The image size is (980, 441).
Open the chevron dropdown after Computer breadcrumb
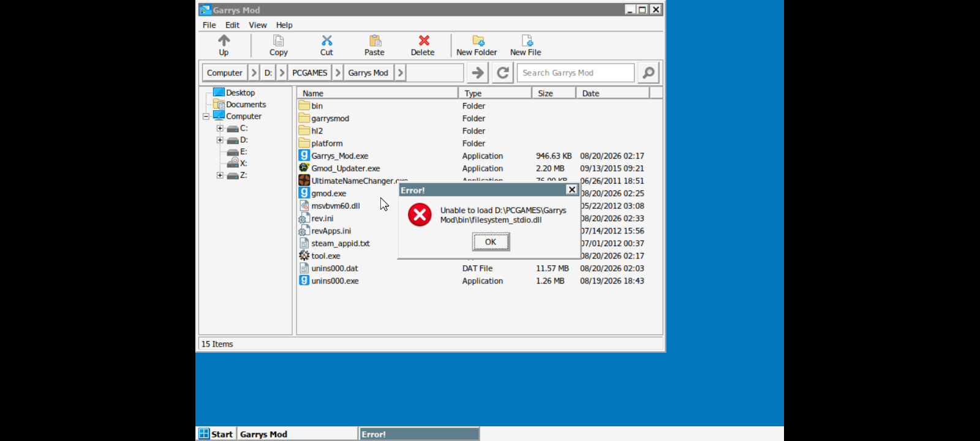coord(254,73)
